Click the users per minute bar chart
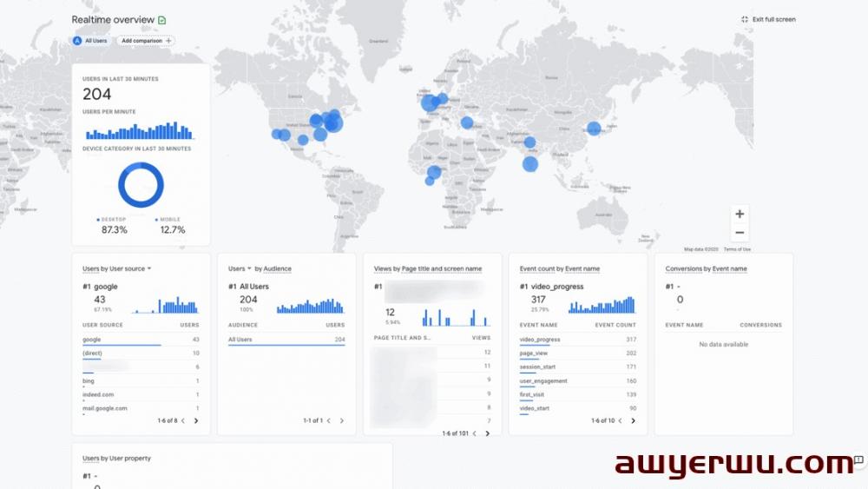The width and height of the screenshot is (868, 489). tap(139, 130)
